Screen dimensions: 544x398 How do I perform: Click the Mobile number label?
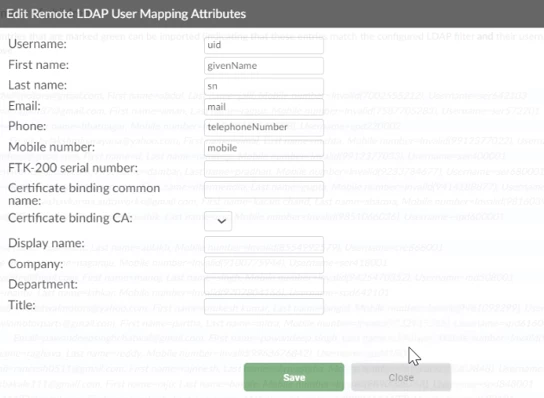point(51,147)
